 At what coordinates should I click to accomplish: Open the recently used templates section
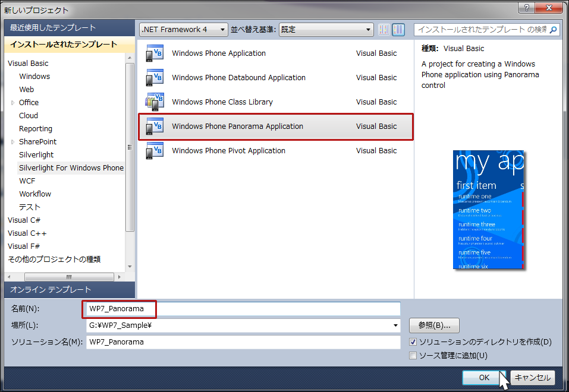pyautogui.click(x=70, y=27)
